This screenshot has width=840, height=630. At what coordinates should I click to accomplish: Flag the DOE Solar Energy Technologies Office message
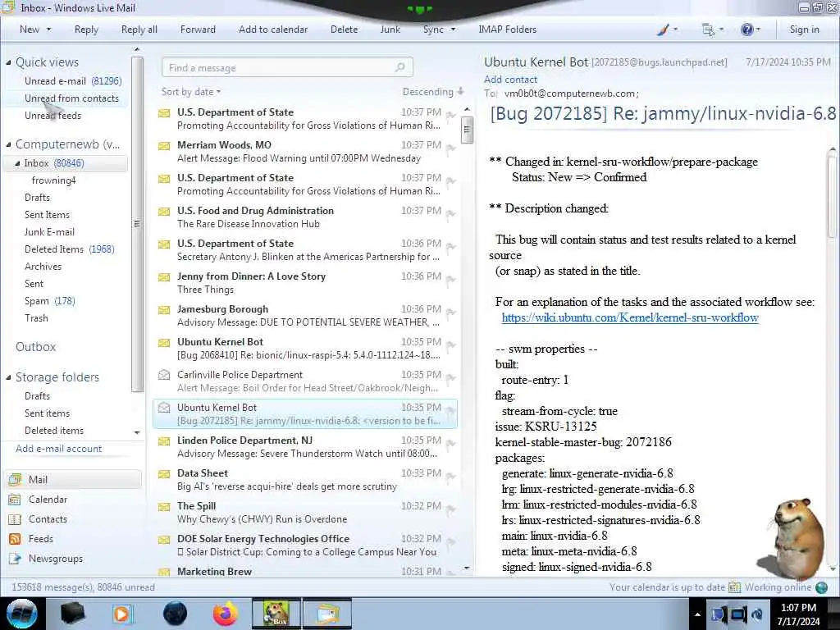[x=451, y=542]
